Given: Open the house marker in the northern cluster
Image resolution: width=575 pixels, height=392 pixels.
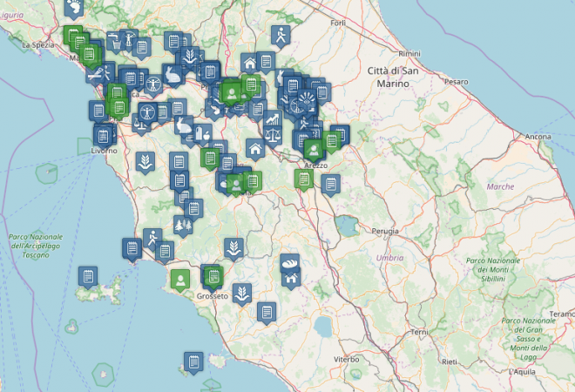Looking at the screenshot, I should click(x=250, y=64).
